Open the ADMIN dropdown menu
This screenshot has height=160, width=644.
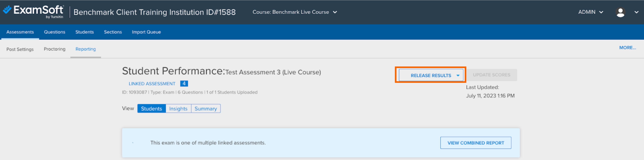click(x=590, y=12)
